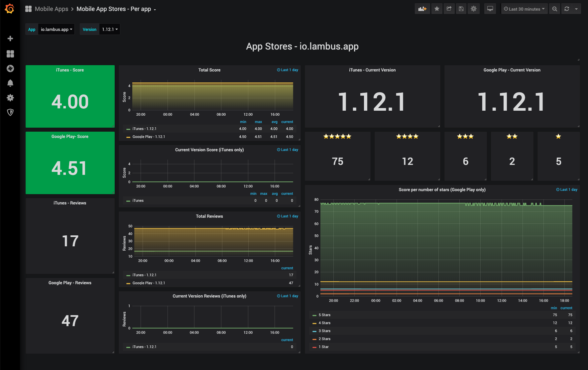The width and height of the screenshot is (588, 370).
Task: Star this dashboard as favorite
Action: 437,9
